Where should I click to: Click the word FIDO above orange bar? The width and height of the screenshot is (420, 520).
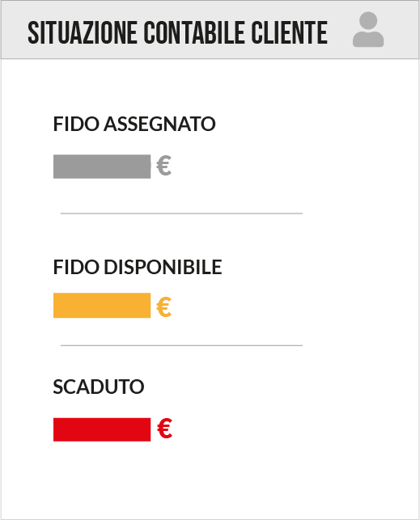76,267
